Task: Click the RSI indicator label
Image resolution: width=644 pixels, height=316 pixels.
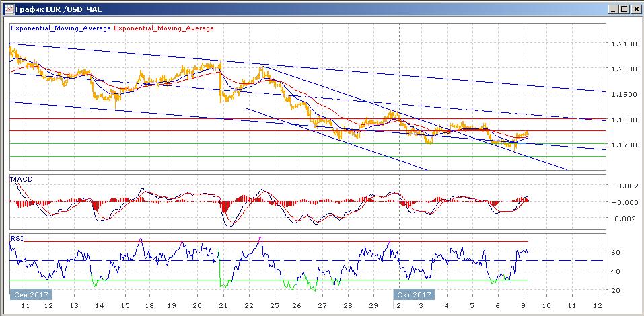Action: pyautogui.click(x=16, y=237)
